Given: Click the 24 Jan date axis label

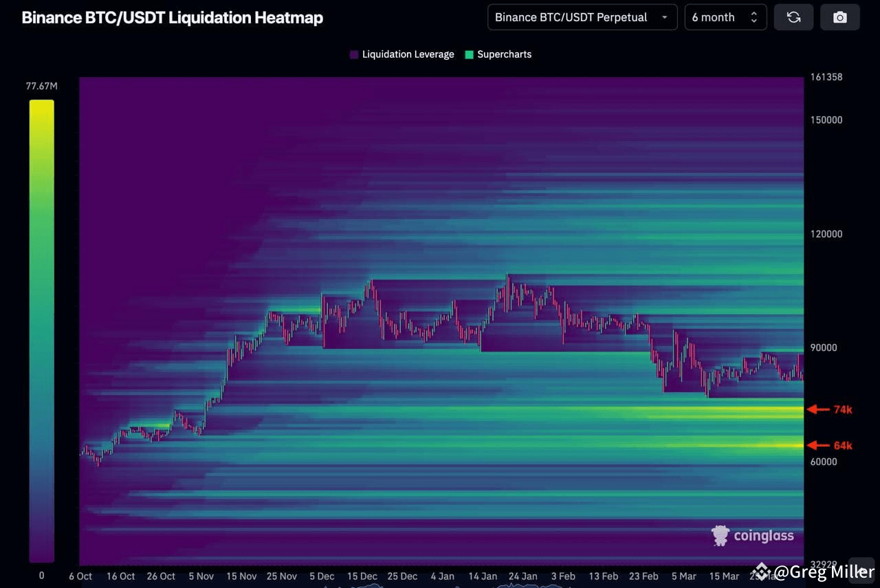Looking at the screenshot, I should pos(522,576).
